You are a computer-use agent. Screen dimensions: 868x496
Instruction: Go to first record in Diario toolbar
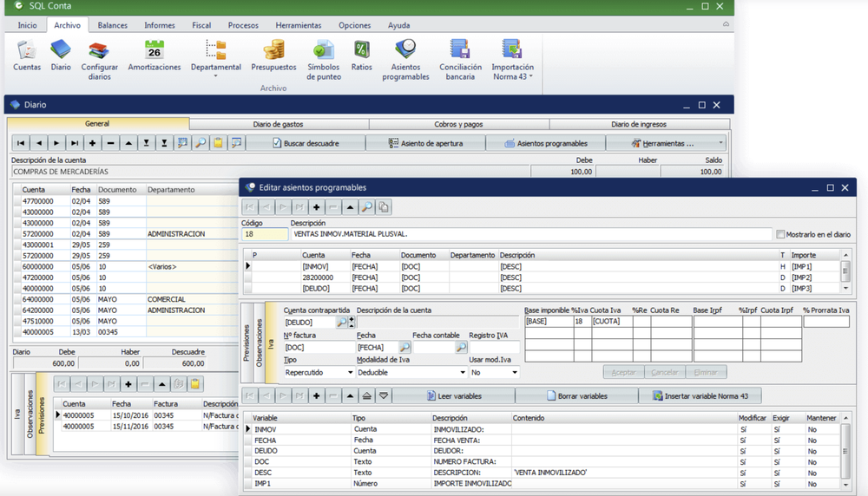point(21,143)
